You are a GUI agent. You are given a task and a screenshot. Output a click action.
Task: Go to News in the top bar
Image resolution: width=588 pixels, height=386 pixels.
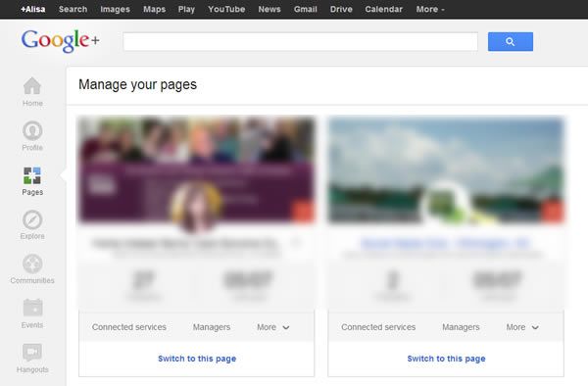point(269,9)
